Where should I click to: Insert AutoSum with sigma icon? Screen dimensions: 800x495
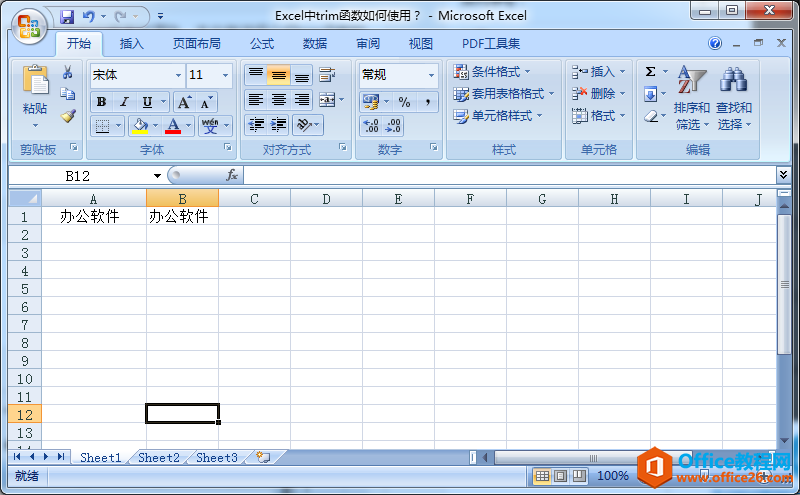tap(651, 71)
